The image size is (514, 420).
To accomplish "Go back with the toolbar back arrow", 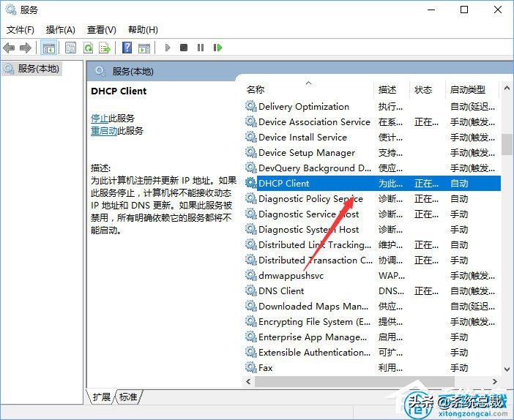I will (x=9, y=48).
